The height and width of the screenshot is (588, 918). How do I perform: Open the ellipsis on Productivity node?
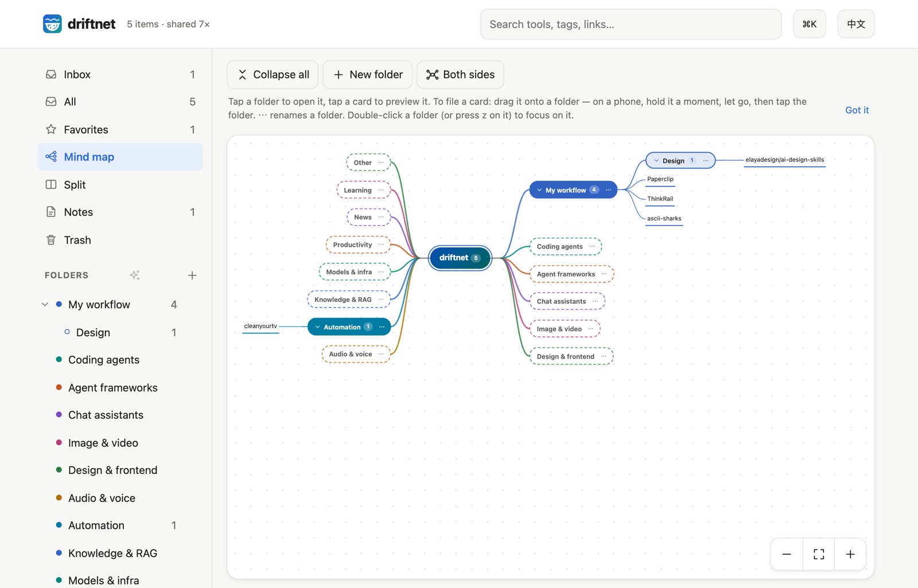coord(381,245)
